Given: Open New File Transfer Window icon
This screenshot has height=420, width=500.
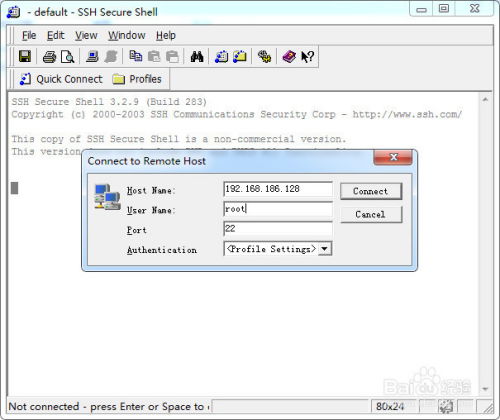Looking at the screenshot, I should tap(240, 57).
